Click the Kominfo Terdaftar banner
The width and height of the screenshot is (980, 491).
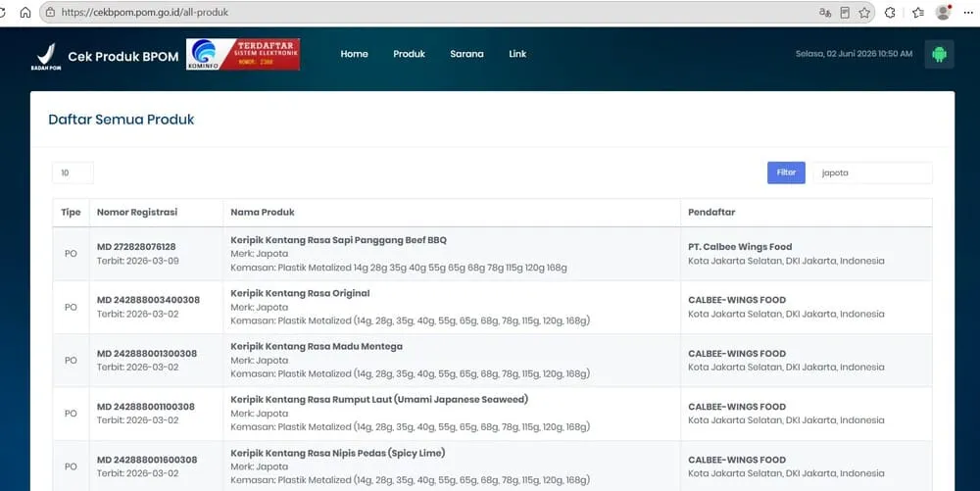point(243,54)
